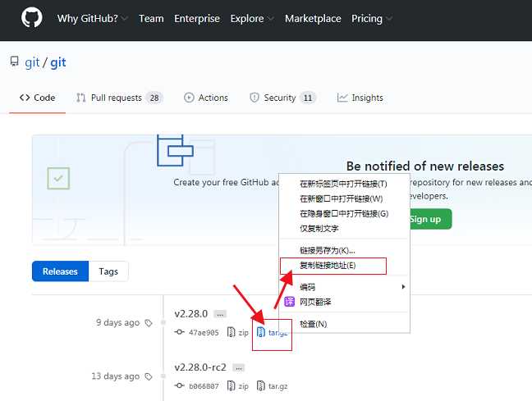The image size is (532, 401).
Task: Choose open link in incognito window (G)
Action: [x=343, y=213]
